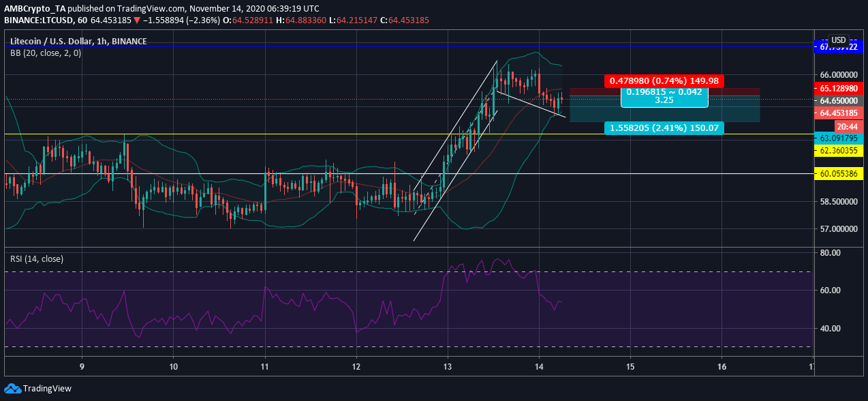The height and width of the screenshot is (401, 868).
Task: Click date label 11 on time axis
Action: (x=264, y=367)
